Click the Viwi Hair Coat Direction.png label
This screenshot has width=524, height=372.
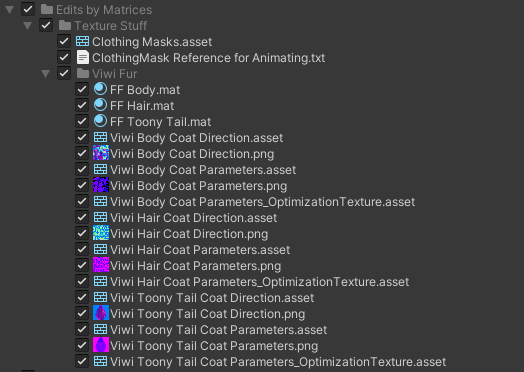tap(189, 234)
